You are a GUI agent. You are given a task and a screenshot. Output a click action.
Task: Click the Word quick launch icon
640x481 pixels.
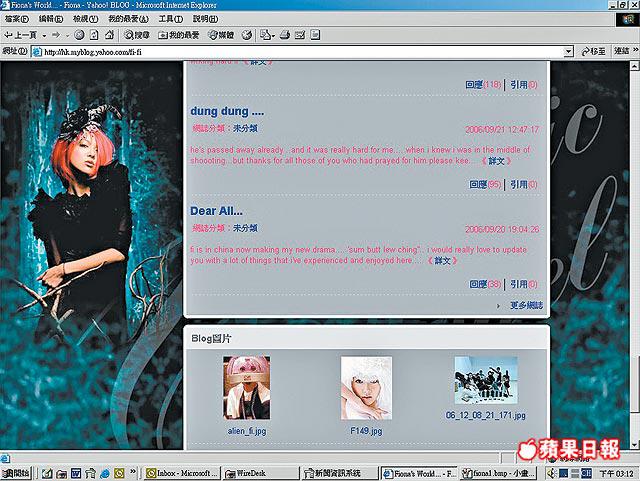coord(76,474)
